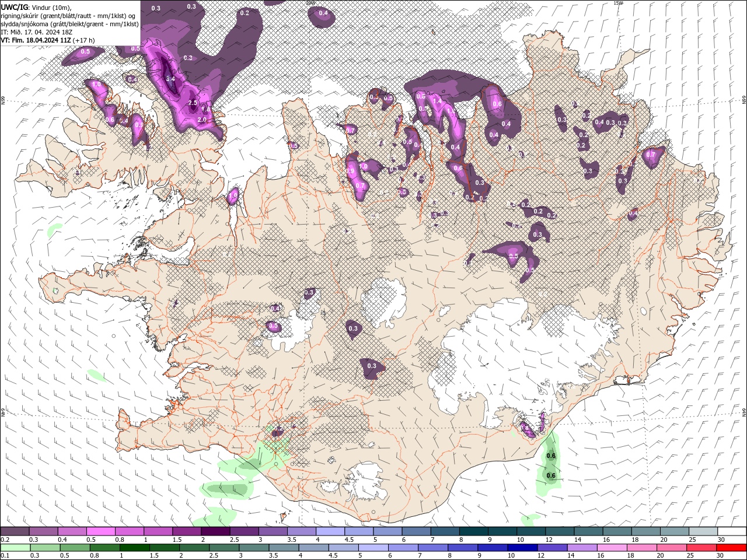Pick the bottom-row swatch between 25 and 30
Image resolution: width=747 pixels, height=560 pixels.
(x=702, y=548)
